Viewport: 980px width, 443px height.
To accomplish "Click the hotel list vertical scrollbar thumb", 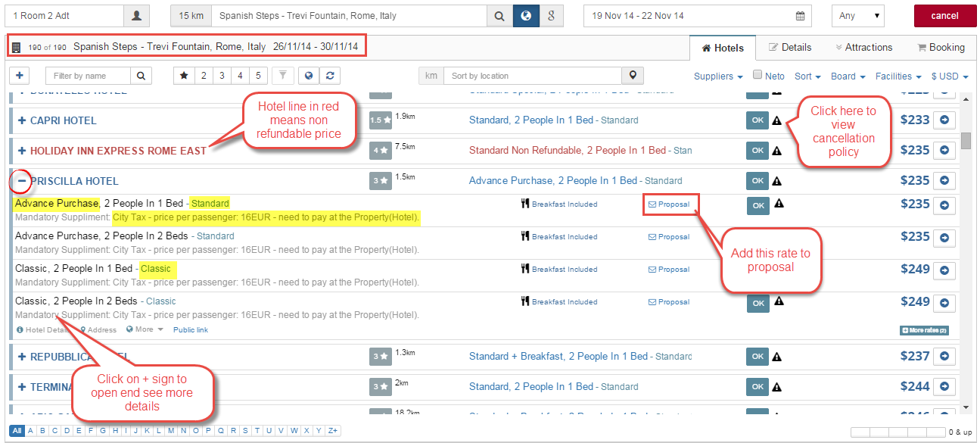I will point(966,141).
